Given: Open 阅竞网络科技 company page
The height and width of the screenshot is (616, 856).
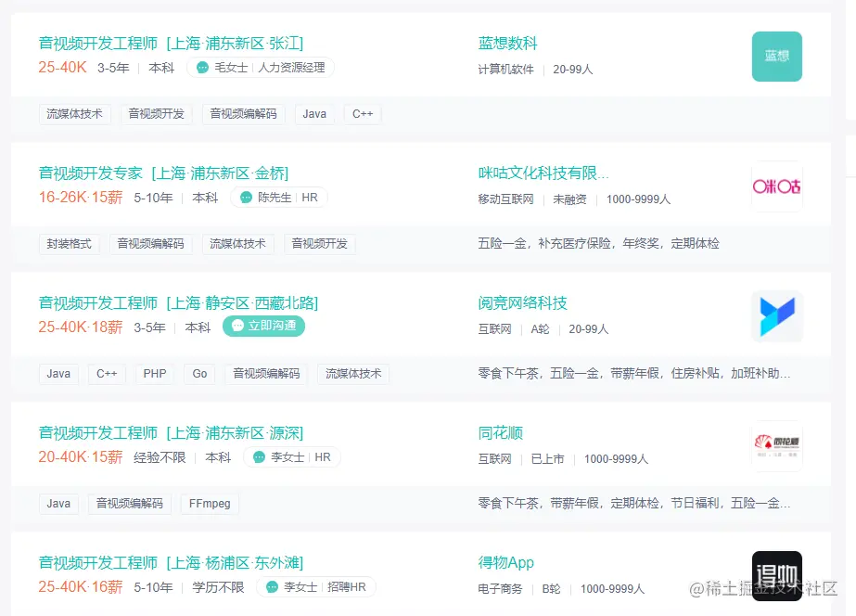Looking at the screenshot, I should pos(522,303).
